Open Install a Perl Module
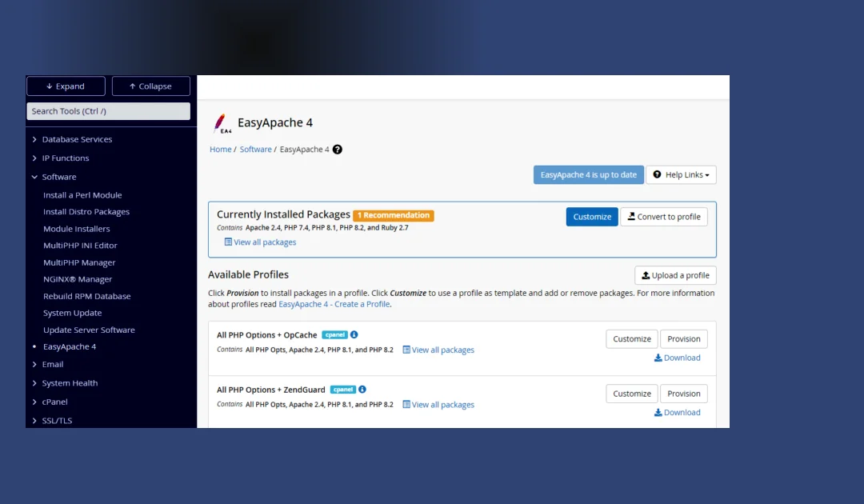 82,195
